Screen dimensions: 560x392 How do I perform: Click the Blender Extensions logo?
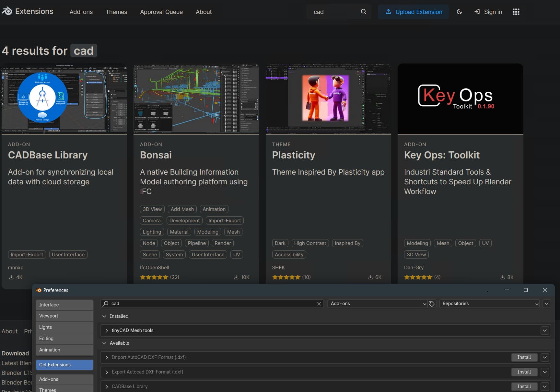point(28,11)
